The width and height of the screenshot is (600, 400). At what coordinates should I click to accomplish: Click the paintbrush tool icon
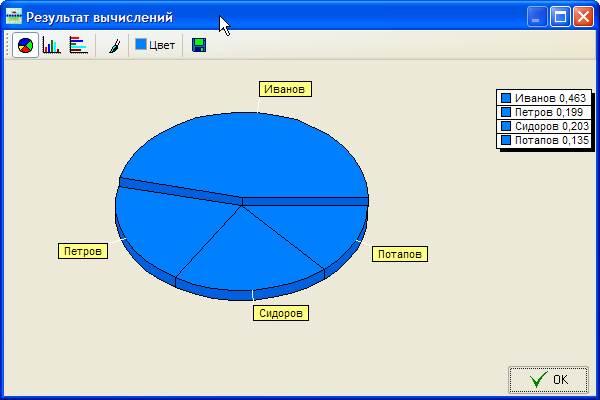pos(114,45)
